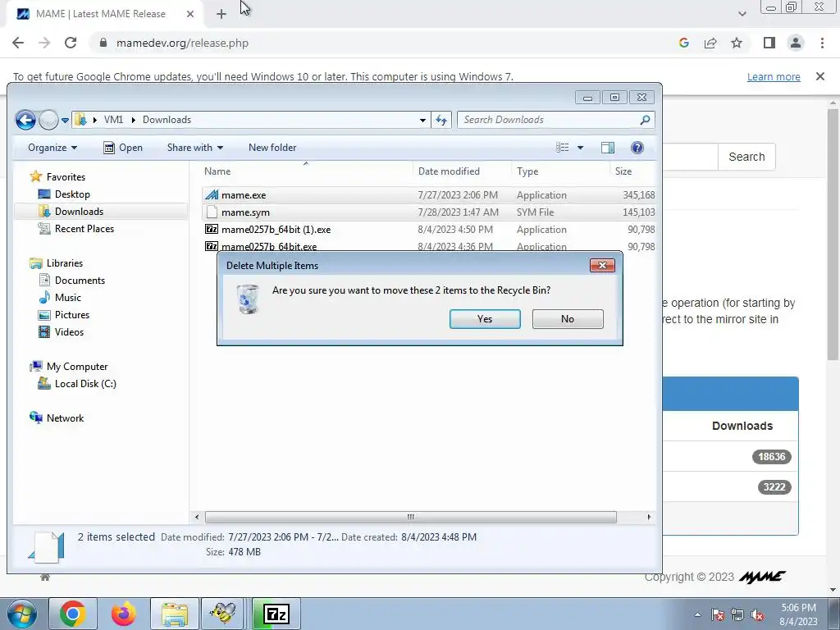Click Open in the Explorer toolbar

(x=123, y=148)
